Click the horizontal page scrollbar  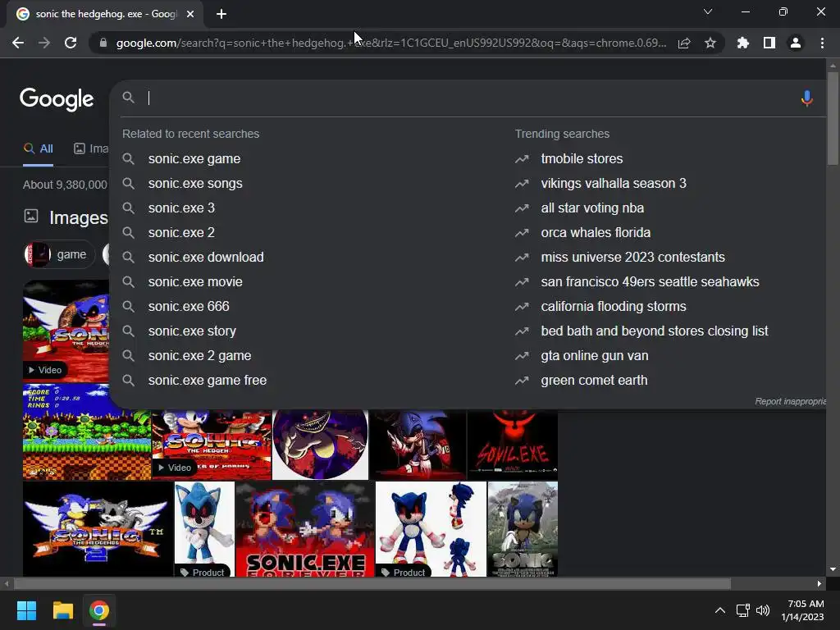(372, 583)
